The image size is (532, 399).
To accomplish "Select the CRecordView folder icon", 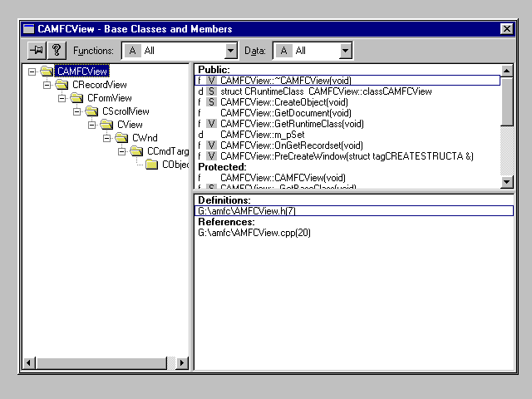I will point(62,85).
